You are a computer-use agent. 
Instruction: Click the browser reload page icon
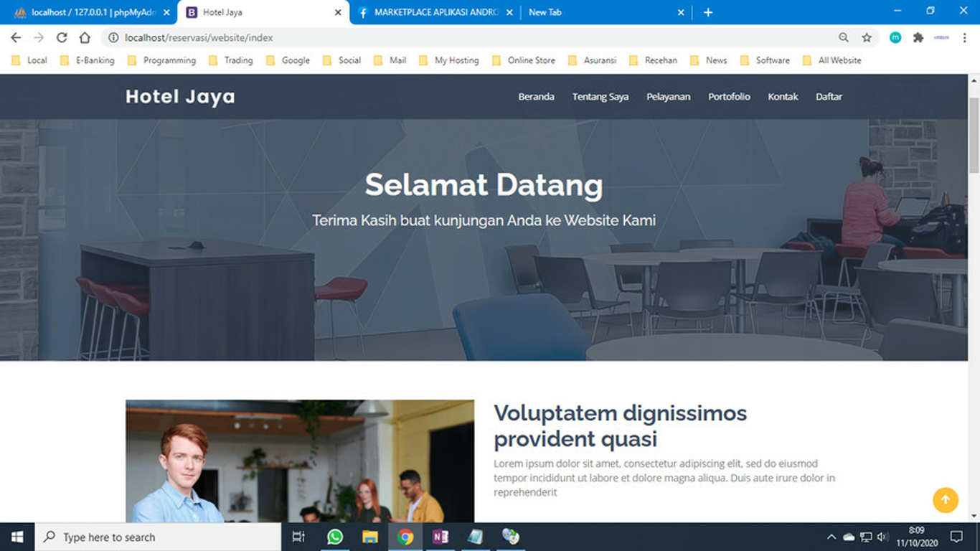[x=62, y=38]
